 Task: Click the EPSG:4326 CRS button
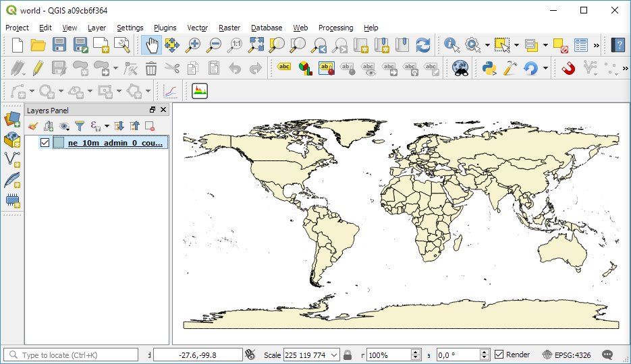click(566, 355)
